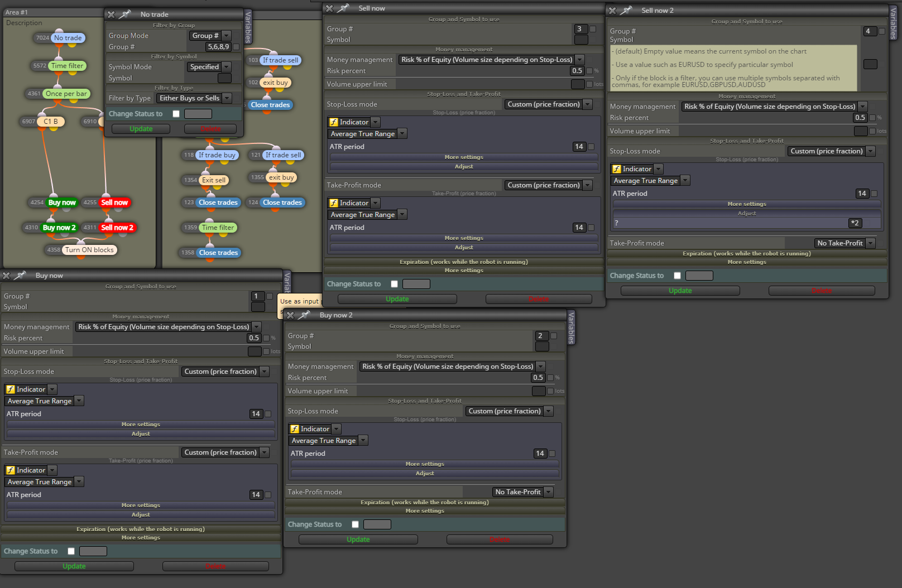Image resolution: width=902 pixels, height=588 pixels.
Task: Click the status box beside Change Status in Sell now
Action: [416, 284]
